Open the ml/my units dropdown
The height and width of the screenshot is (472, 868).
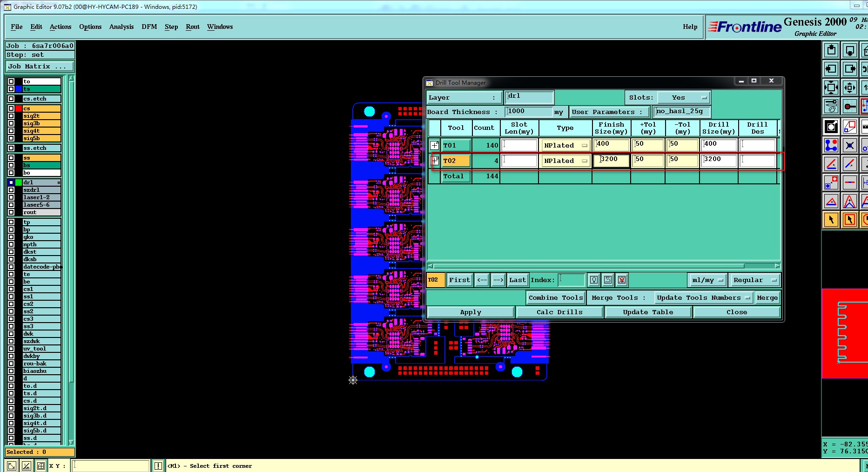coord(707,280)
